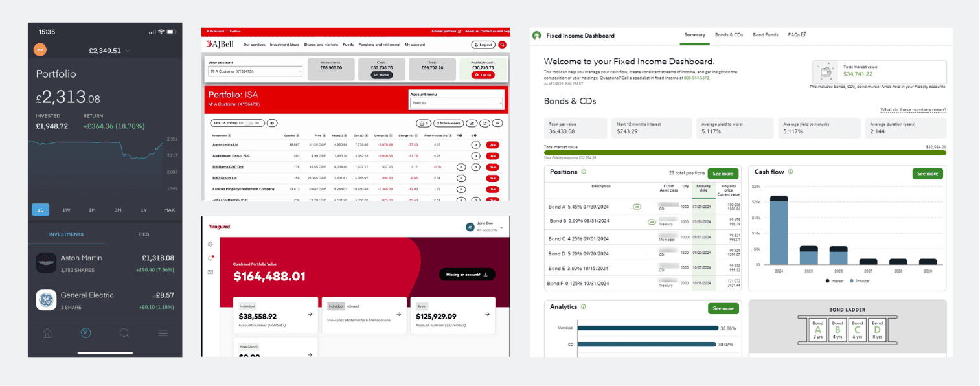
Task: Click the wallet icon in Total market value card
Action: 827,71
